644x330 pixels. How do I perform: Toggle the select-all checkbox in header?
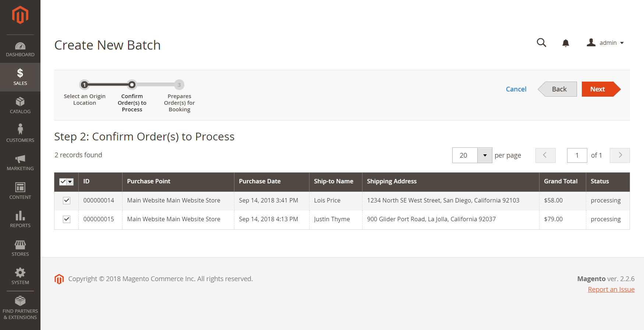(63, 182)
